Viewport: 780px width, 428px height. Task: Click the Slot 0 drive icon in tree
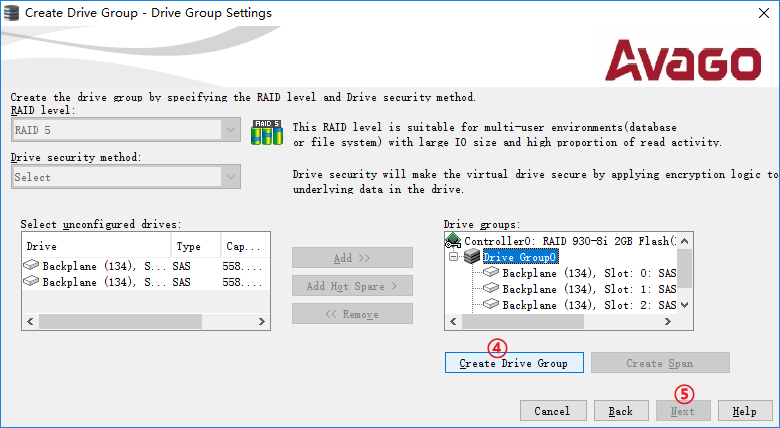coord(491,273)
